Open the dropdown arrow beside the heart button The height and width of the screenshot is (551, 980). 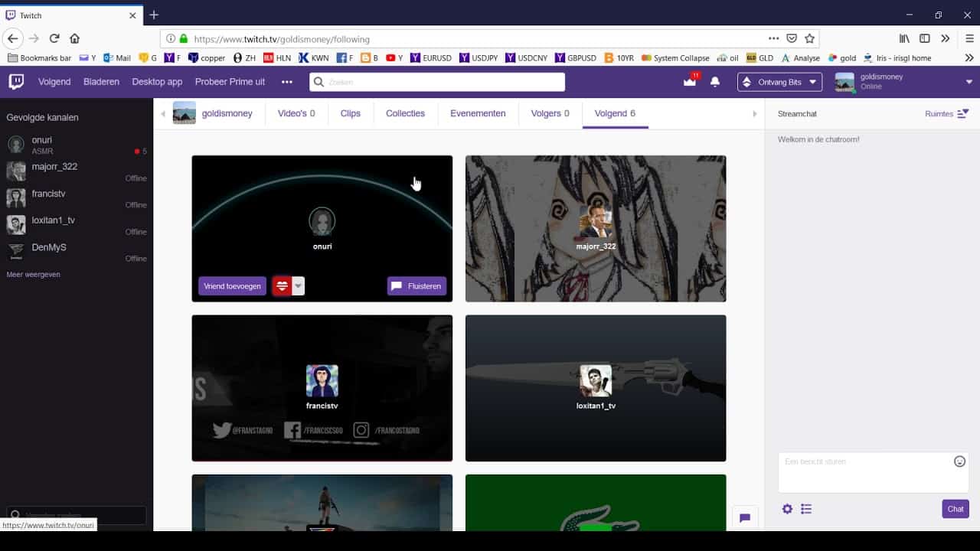pos(299,286)
